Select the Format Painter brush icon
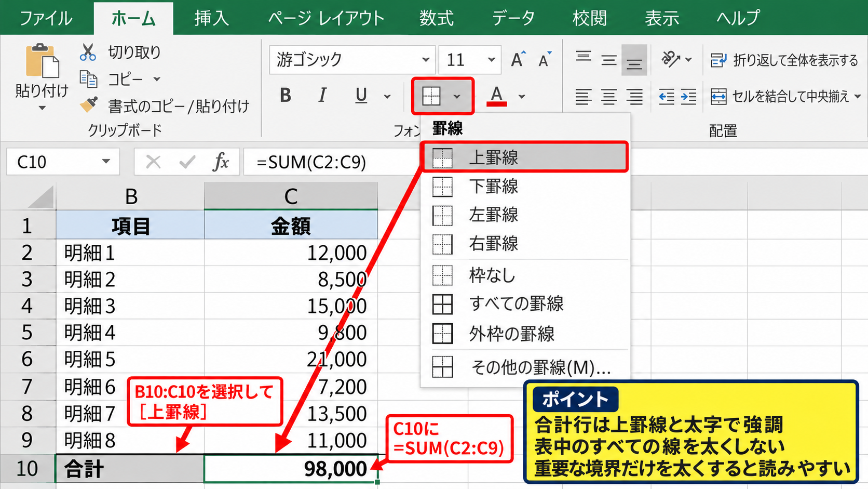 point(88,105)
